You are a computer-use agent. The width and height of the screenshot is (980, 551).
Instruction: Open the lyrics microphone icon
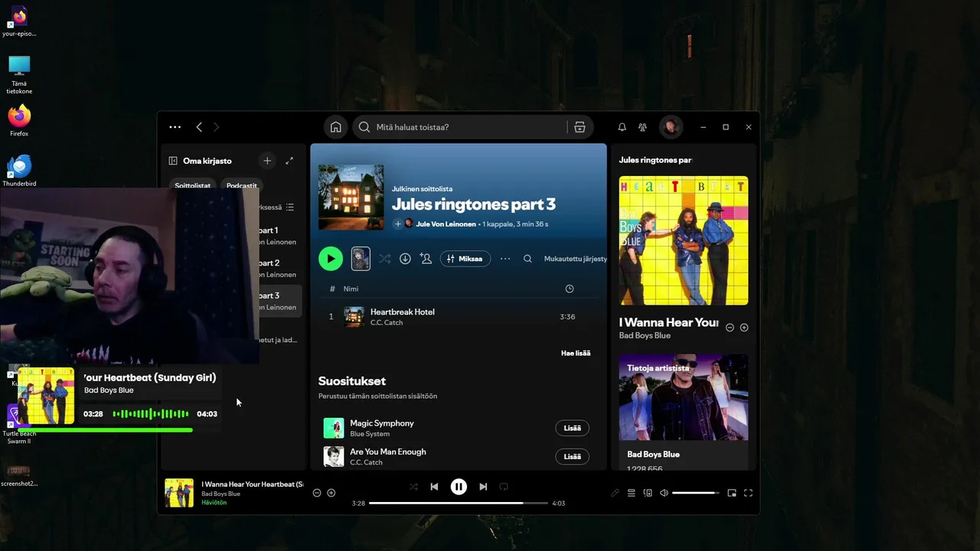click(x=615, y=493)
